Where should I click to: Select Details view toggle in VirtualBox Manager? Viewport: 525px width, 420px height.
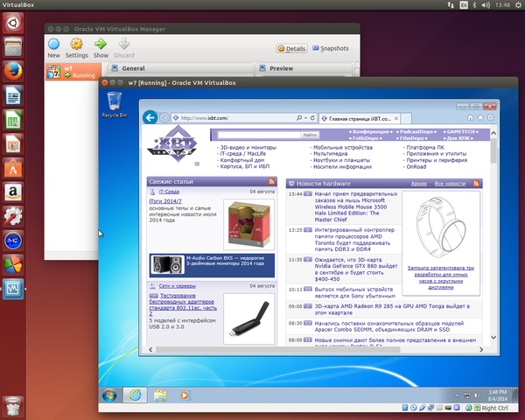[x=291, y=49]
